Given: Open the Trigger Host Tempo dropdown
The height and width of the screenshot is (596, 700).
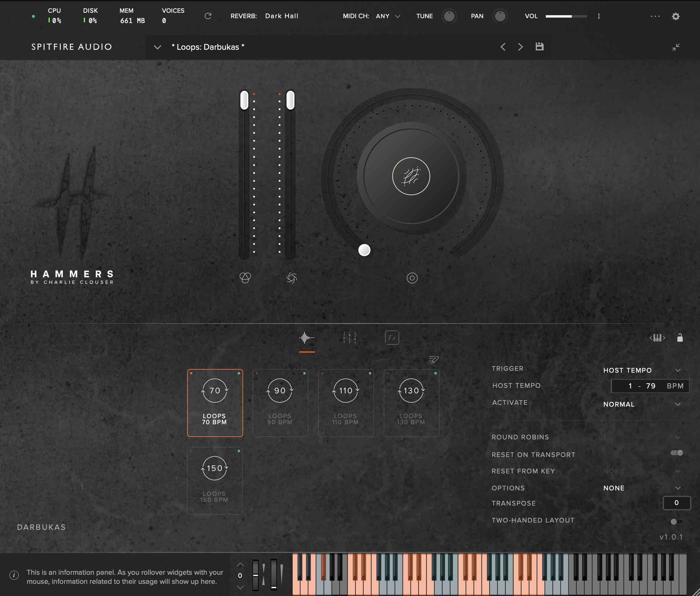Looking at the screenshot, I should (x=642, y=370).
